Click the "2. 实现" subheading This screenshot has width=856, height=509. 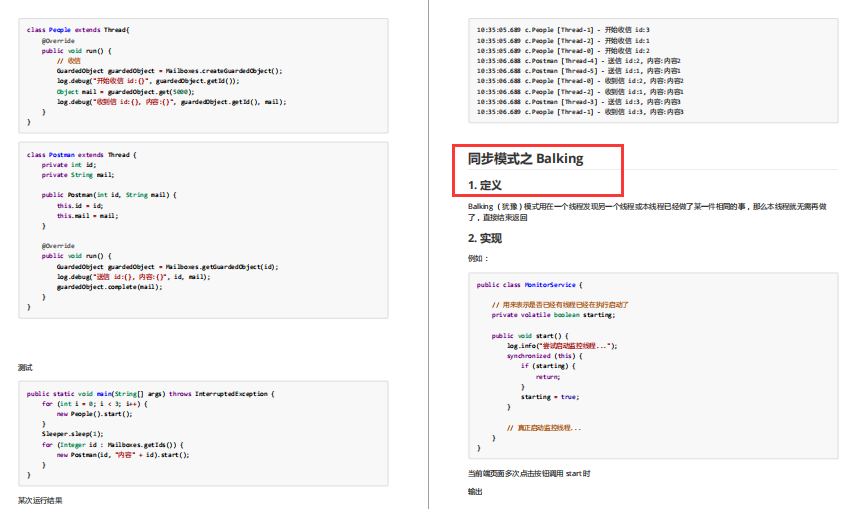point(485,238)
